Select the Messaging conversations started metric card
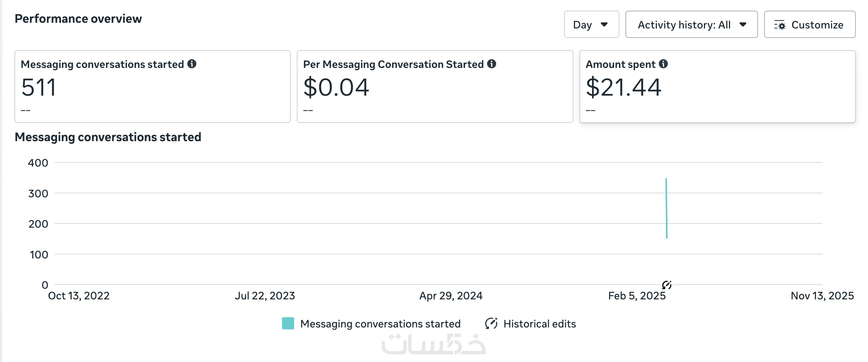The width and height of the screenshot is (868, 362). coord(152,87)
